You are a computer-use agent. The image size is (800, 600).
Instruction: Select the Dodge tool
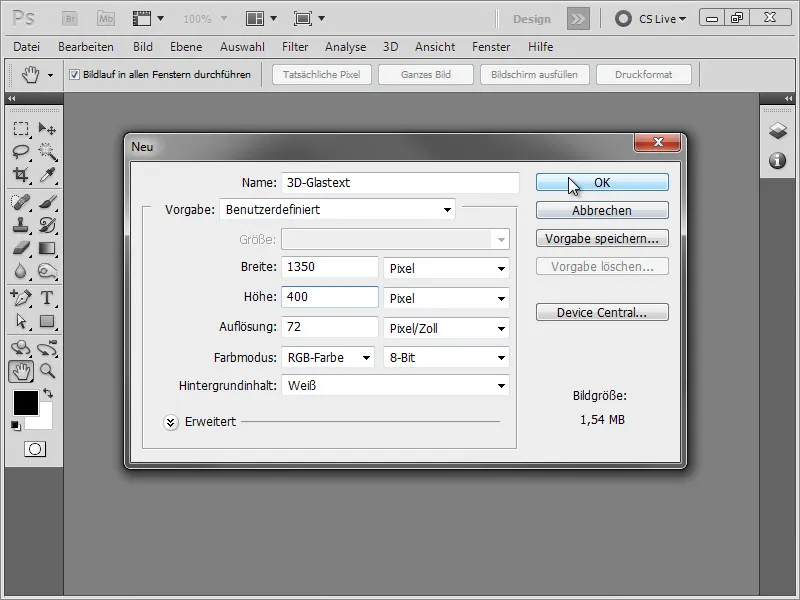[x=47, y=271]
